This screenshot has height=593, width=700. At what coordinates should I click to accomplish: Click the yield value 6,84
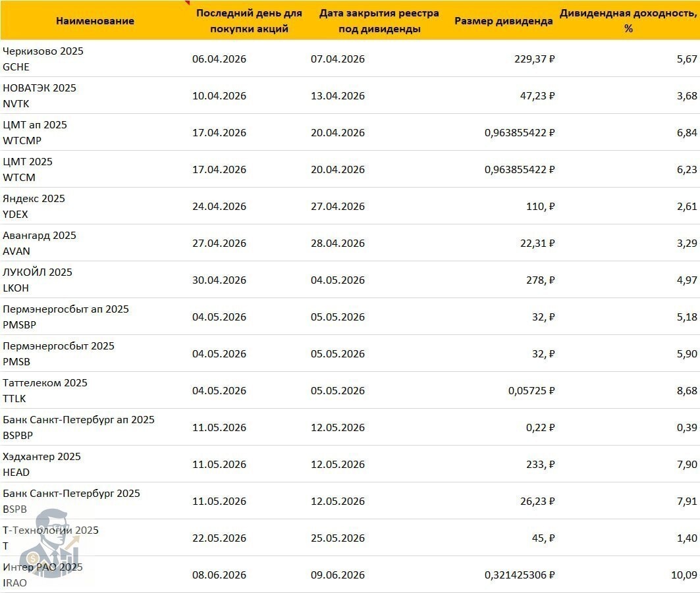pos(687,132)
